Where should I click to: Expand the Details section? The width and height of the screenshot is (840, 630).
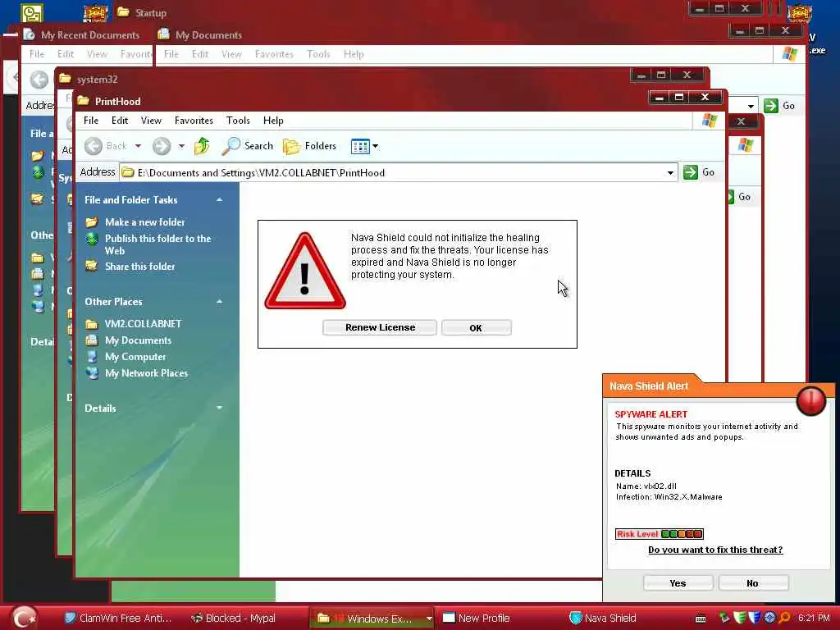[x=219, y=409]
